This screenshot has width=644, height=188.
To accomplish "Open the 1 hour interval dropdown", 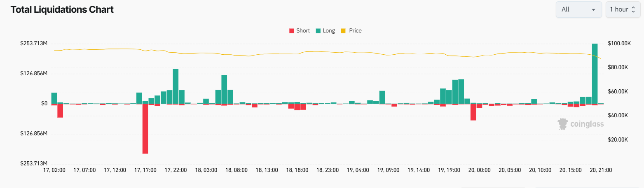I will 622,9.
